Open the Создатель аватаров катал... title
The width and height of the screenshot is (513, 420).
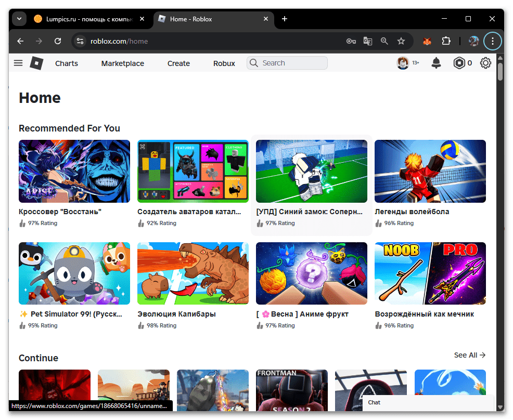(x=189, y=212)
